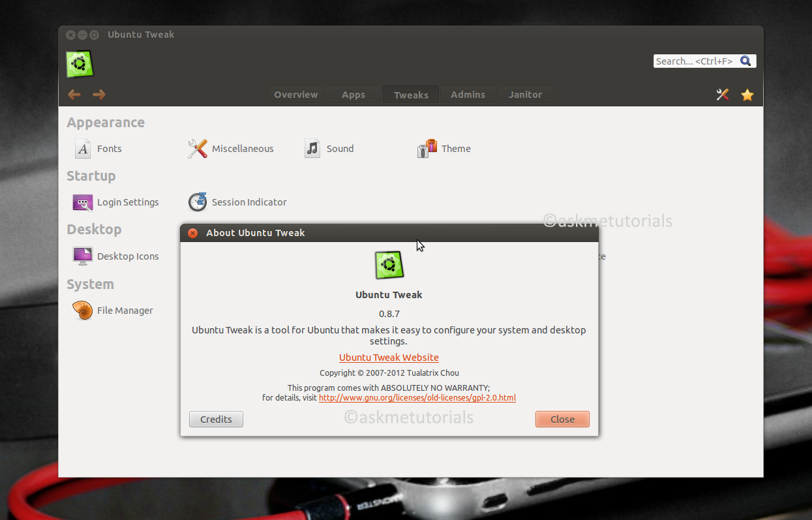This screenshot has height=520, width=812.
Task: Click the Close button in About dialog
Action: click(x=562, y=419)
